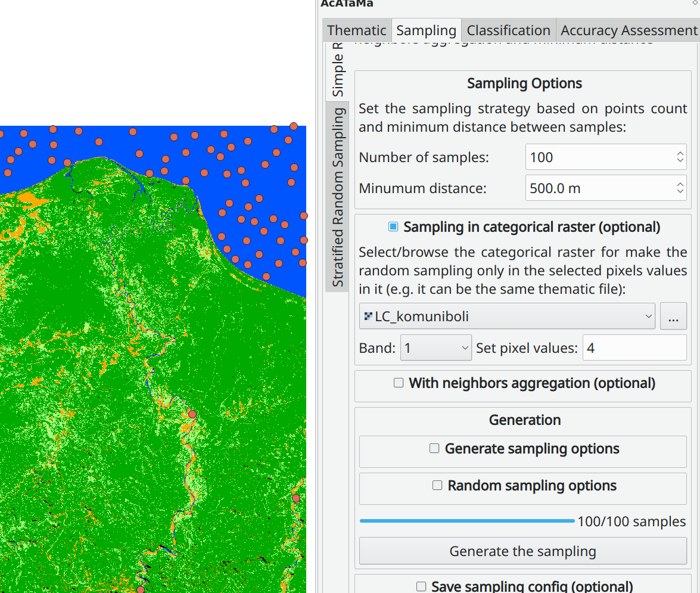This screenshot has height=593, width=700.
Task: Select the Classification tab
Action: (x=508, y=30)
